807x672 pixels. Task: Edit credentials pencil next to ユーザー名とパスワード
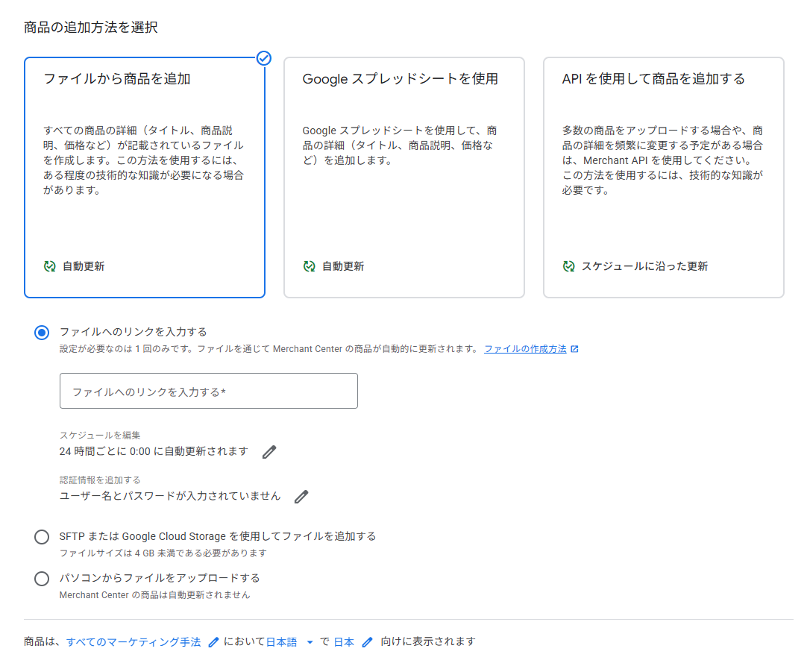(x=301, y=497)
